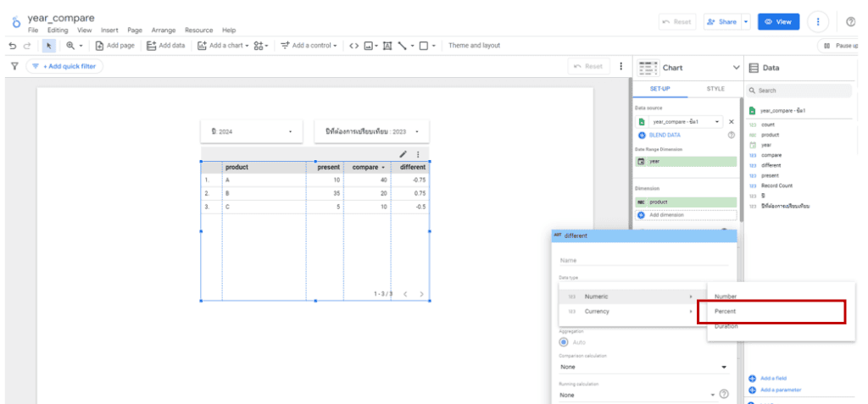Screen dimensions: 868x404
Task: Go to next table page arrow
Action: [421, 294]
